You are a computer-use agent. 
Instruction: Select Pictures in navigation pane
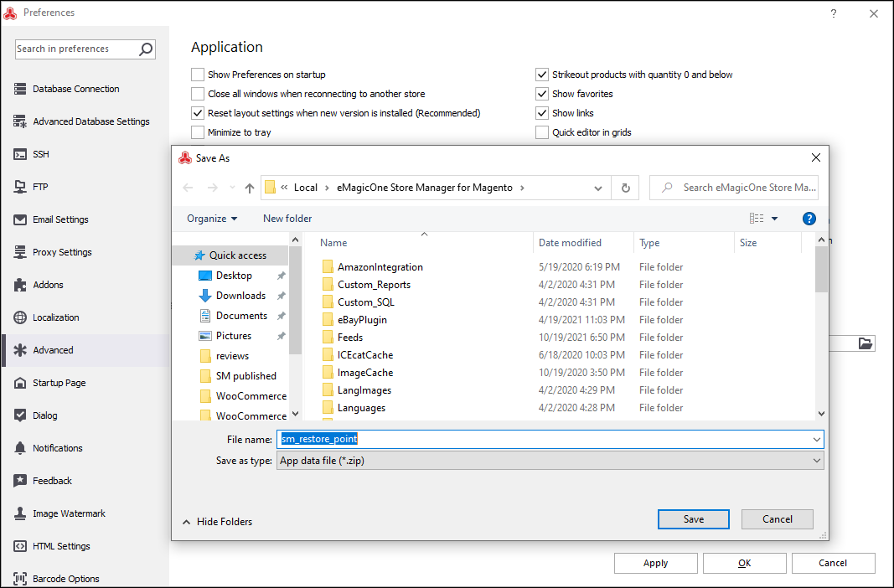(x=233, y=336)
